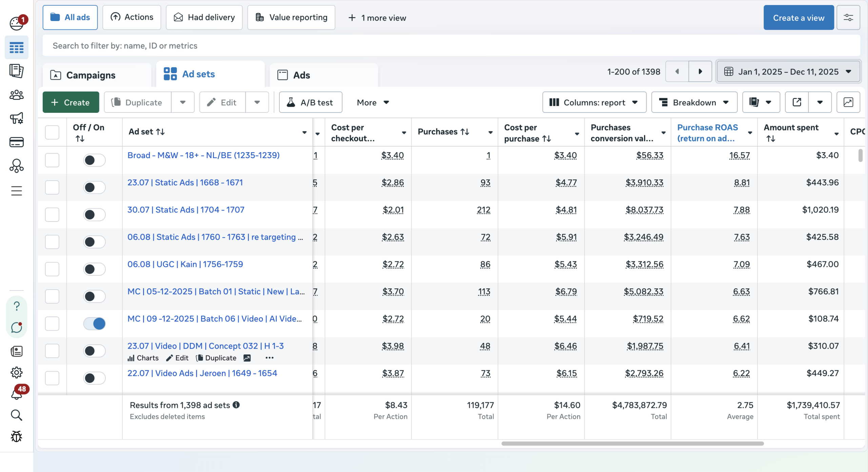
Task: Turn off the MC 09-12-2025 Batch 06 ad set
Action: (x=94, y=324)
